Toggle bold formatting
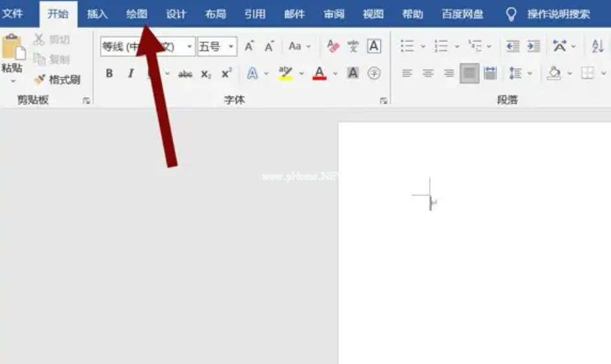The width and height of the screenshot is (611, 364). tap(109, 74)
